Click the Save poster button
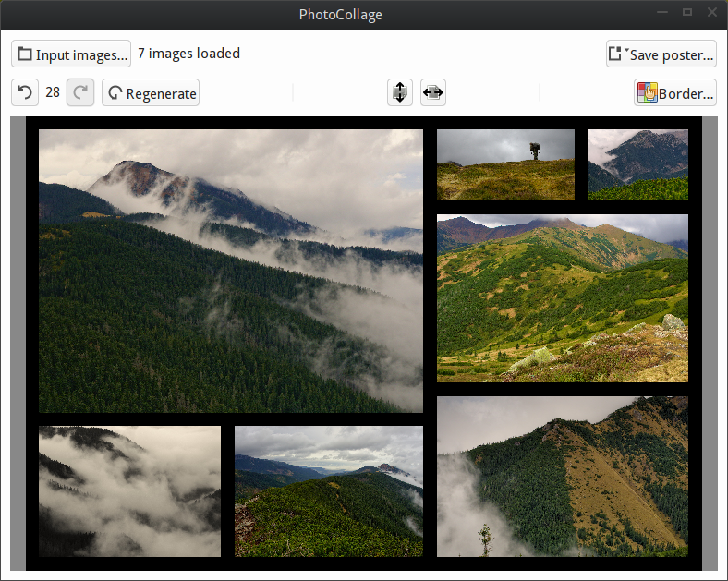 661,54
